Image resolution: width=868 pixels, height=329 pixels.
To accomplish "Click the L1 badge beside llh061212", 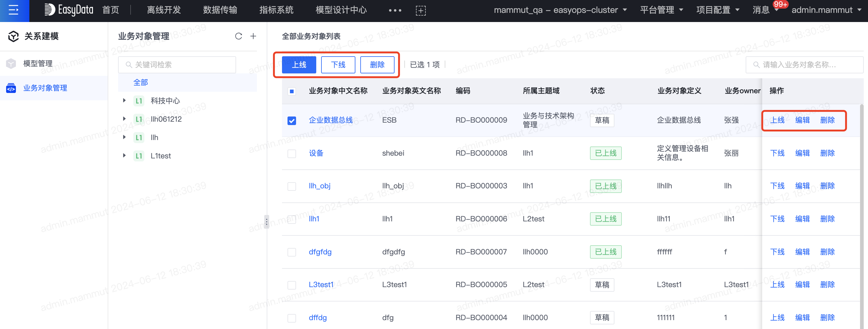I will (139, 119).
